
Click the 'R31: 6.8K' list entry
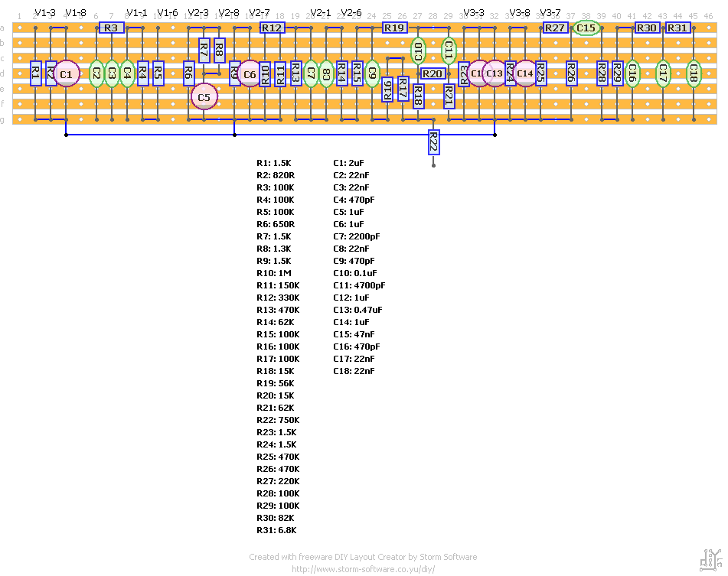(276, 531)
